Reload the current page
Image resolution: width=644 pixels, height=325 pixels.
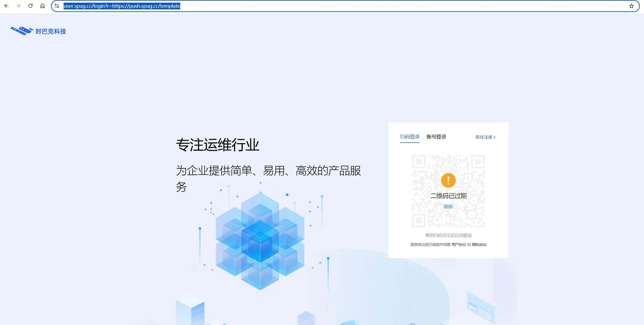(x=30, y=6)
